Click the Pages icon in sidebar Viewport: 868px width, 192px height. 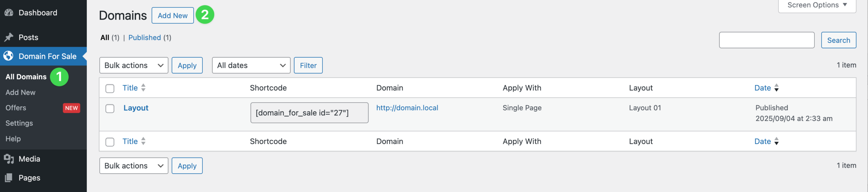(x=9, y=178)
